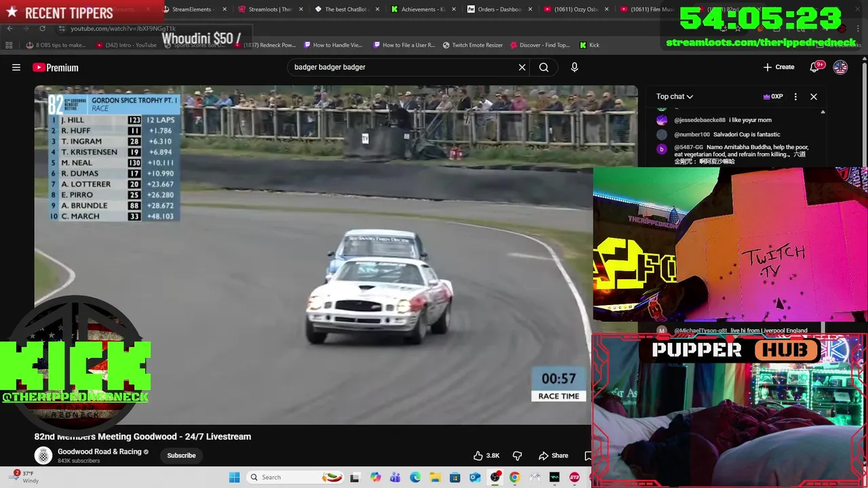Viewport: 868px width, 488px height.
Task: Click T. KRISTENSEN row in race leaderboard
Action: 113,152
